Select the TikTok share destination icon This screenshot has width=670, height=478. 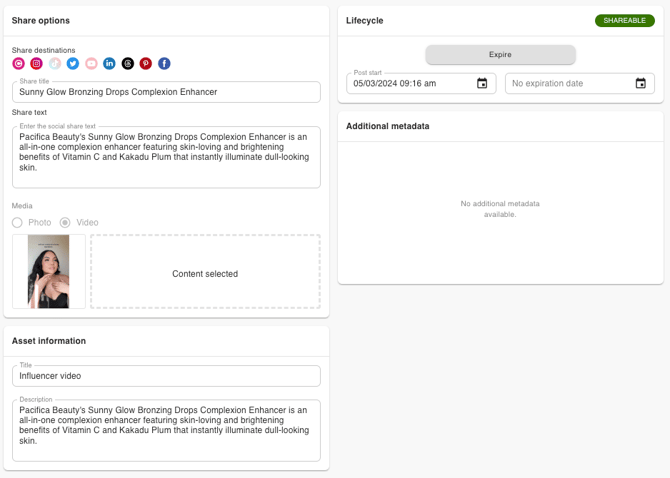tap(55, 64)
